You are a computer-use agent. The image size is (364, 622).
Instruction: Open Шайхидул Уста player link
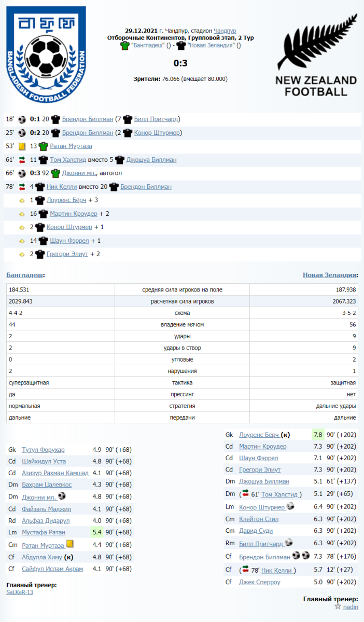pyautogui.click(x=44, y=461)
